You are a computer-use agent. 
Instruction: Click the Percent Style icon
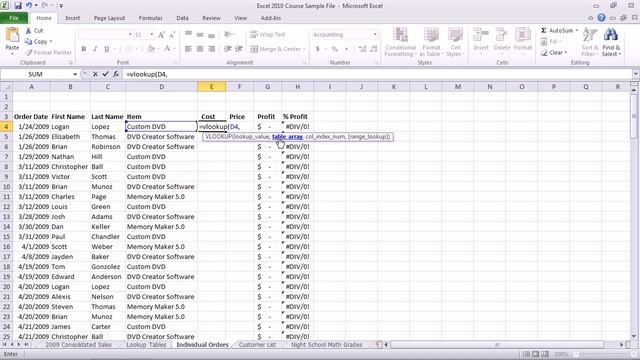coord(335,49)
